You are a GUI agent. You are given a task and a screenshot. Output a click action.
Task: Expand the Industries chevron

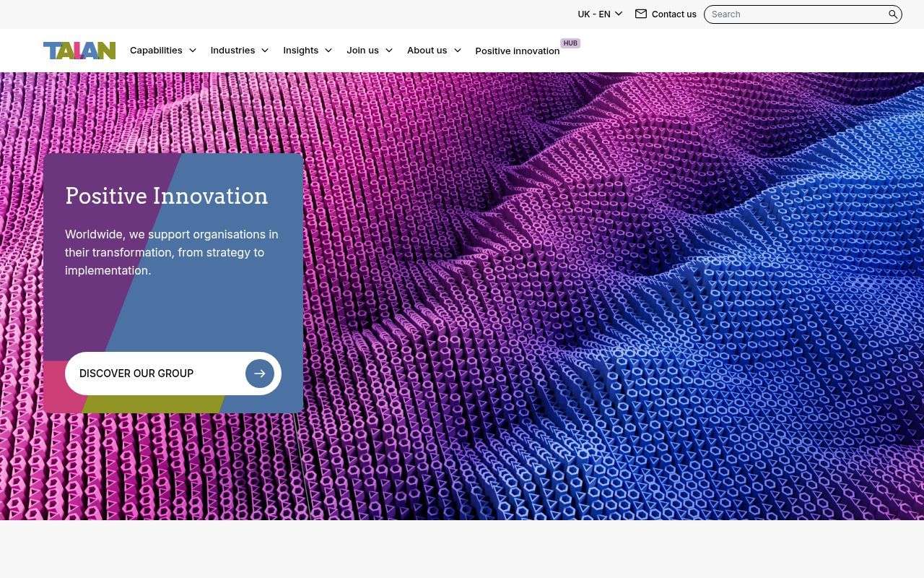[265, 51]
